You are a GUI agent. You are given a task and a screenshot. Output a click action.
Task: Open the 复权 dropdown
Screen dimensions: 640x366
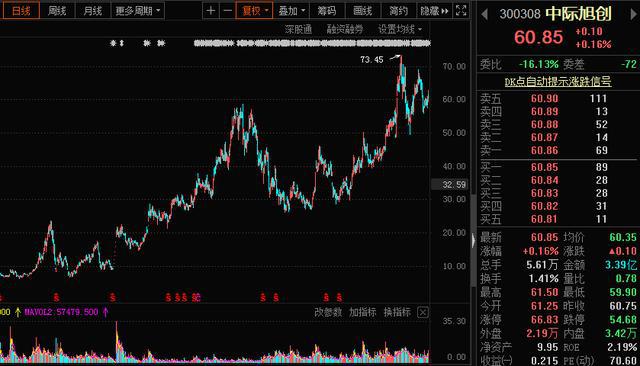tap(254, 11)
